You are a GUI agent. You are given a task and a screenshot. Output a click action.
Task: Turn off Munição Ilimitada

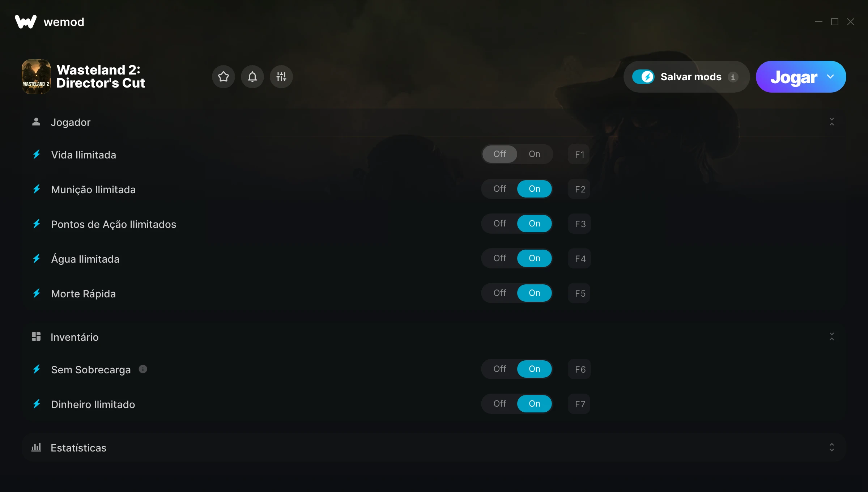pos(500,189)
